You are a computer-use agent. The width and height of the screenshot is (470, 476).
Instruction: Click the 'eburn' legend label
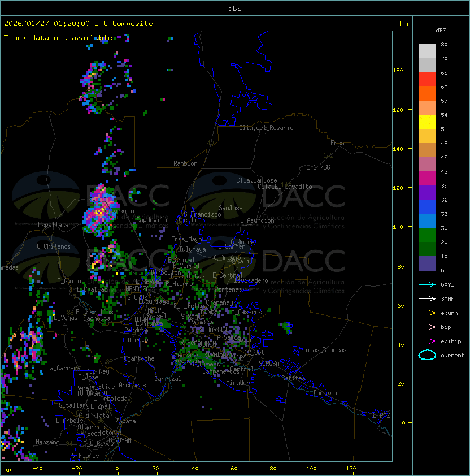point(449,313)
